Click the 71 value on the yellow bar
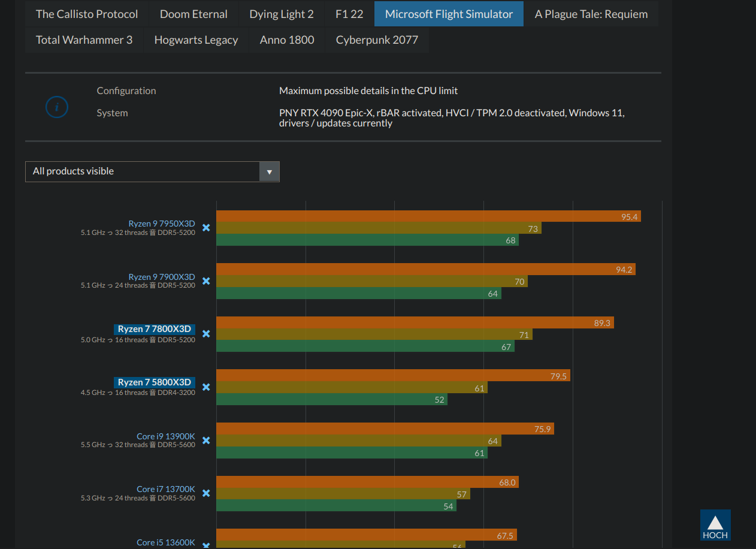 [524, 335]
